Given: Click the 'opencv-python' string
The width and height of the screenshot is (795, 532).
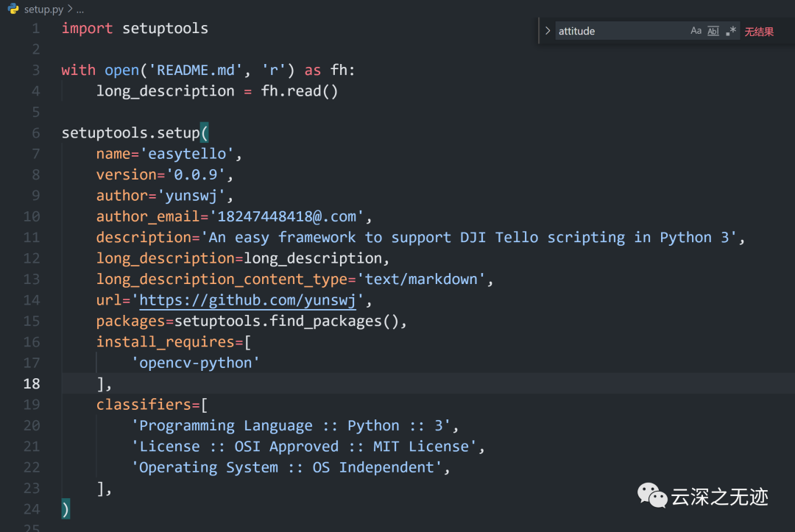Looking at the screenshot, I should click(x=195, y=363).
